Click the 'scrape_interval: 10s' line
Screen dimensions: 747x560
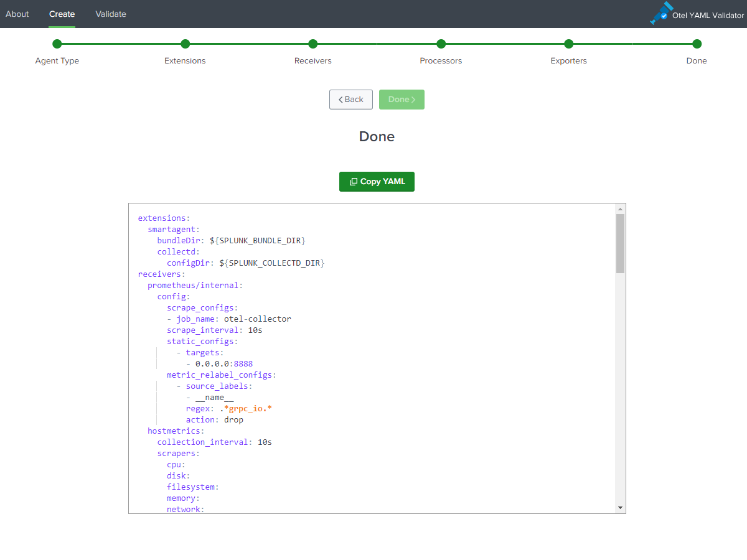tap(215, 330)
